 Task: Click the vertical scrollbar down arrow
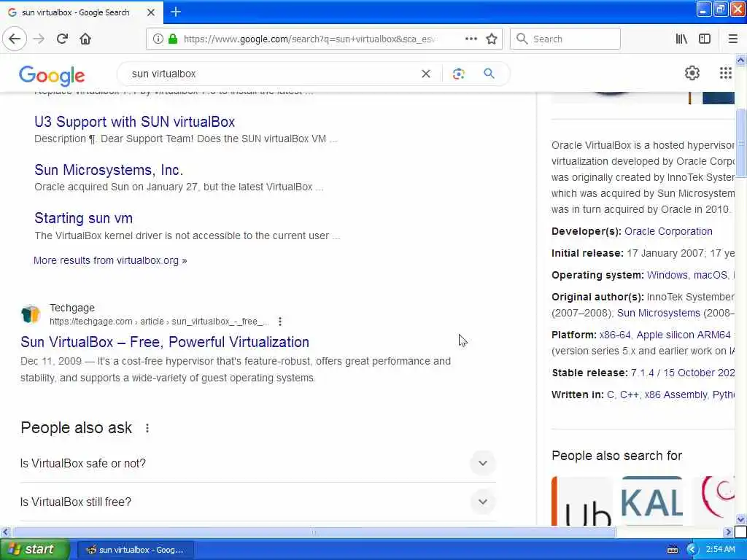(x=741, y=519)
